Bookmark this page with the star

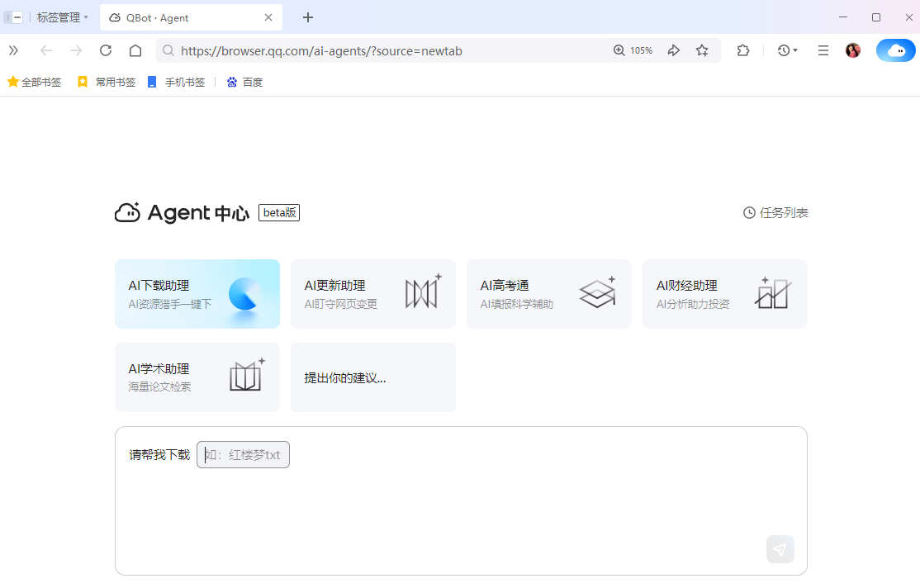pos(702,50)
